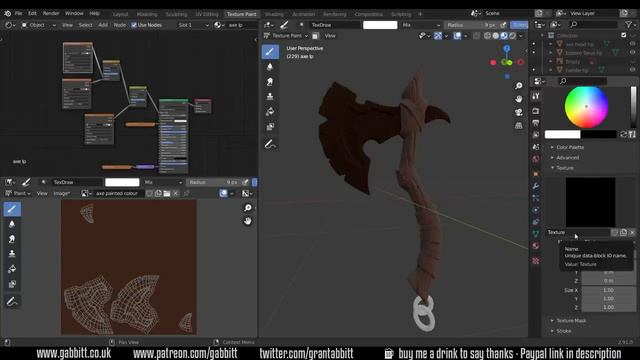Click the zoom icon in 3D viewport
Screen dimensions: 640x360
tap(518, 86)
